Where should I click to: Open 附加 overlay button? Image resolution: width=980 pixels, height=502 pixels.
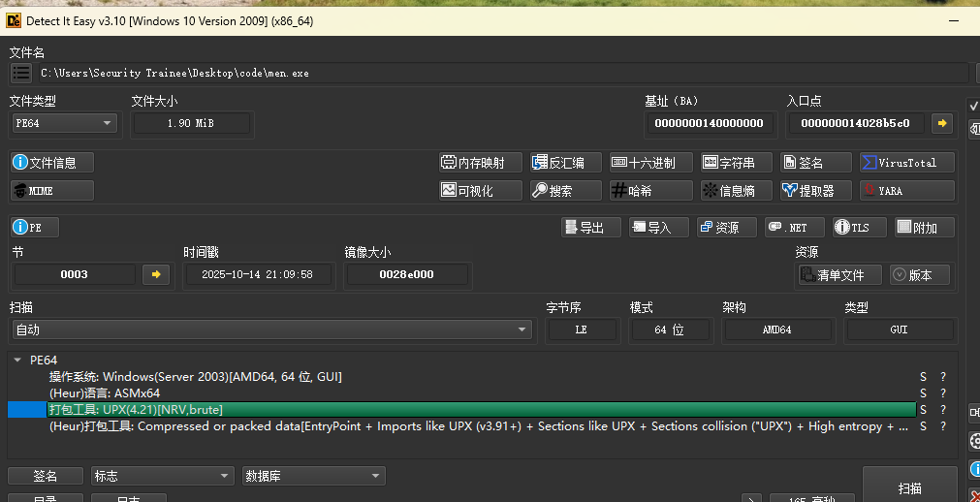pos(925,228)
